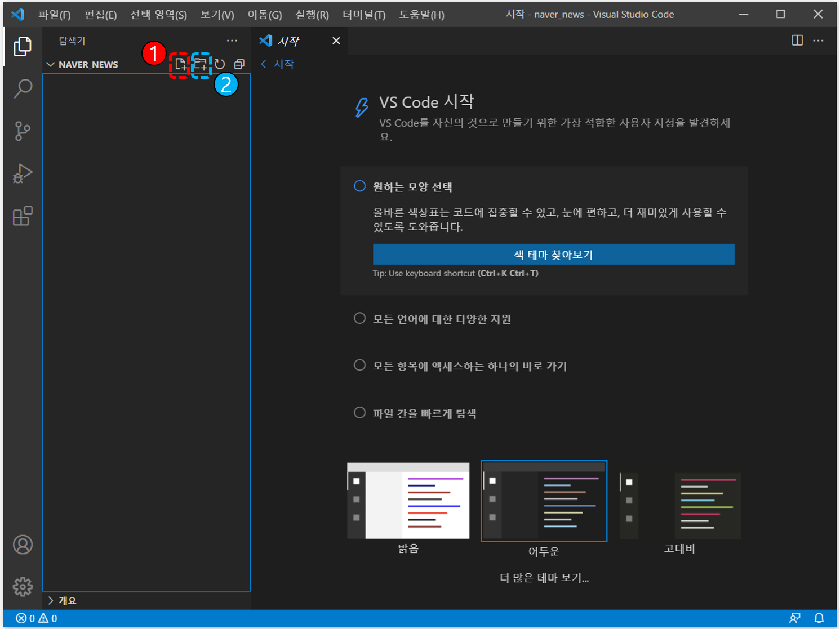840x629 pixels.
Task: Click the VS Code 시작 heading
Action: click(426, 102)
